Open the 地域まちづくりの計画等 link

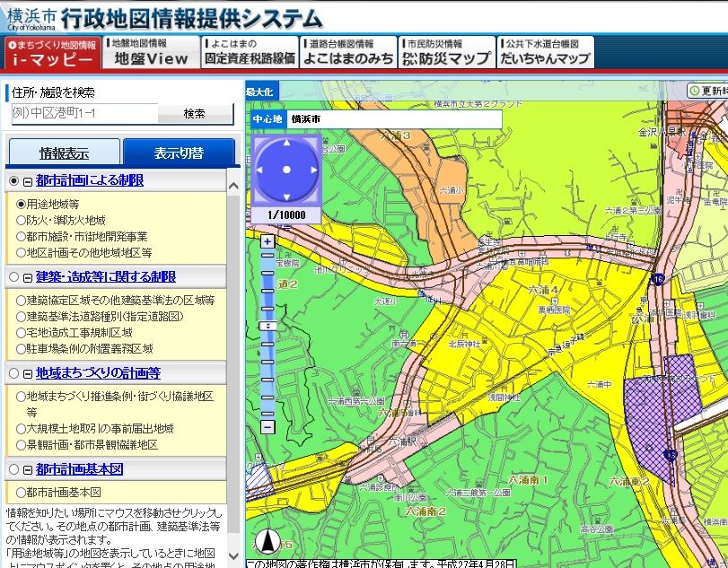98,372
